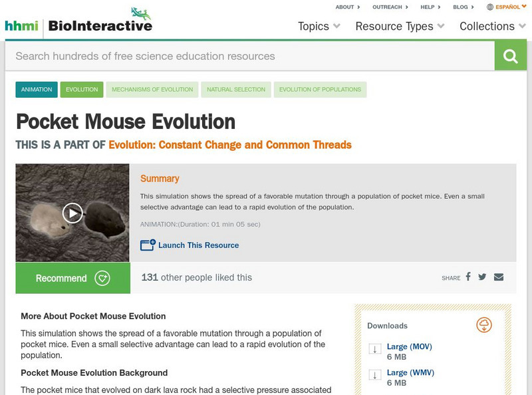Select the Natural Selection tag

click(236, 89)
